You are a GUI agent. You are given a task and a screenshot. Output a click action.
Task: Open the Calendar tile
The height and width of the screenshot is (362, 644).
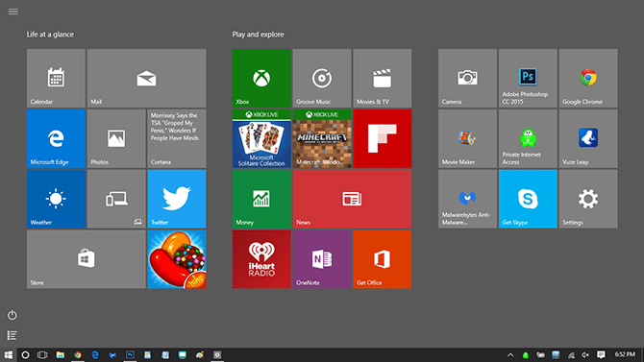point(56,79)
